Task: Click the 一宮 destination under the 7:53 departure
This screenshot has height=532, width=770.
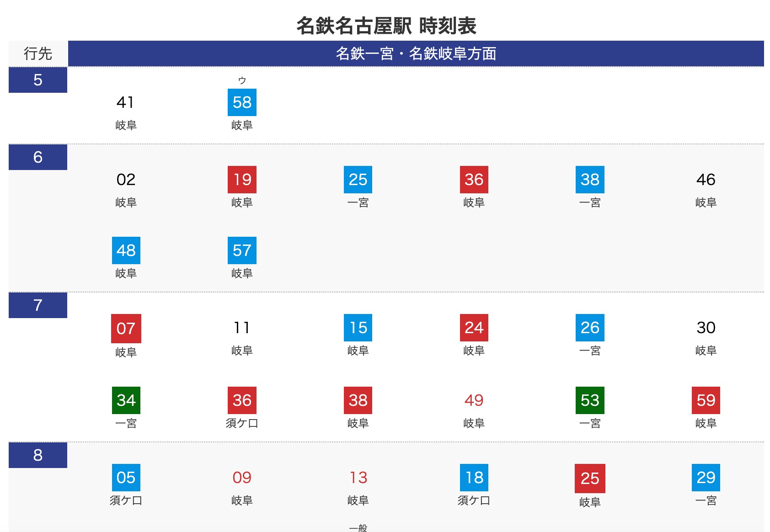Action: pyautogui.click(x=590, y=423)
